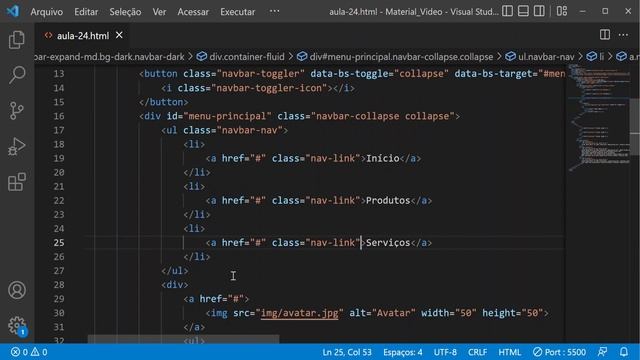The height and width of the screenshot is (360, 640).
Task: Click the vertical editor scrollbar
Action: 635,127
